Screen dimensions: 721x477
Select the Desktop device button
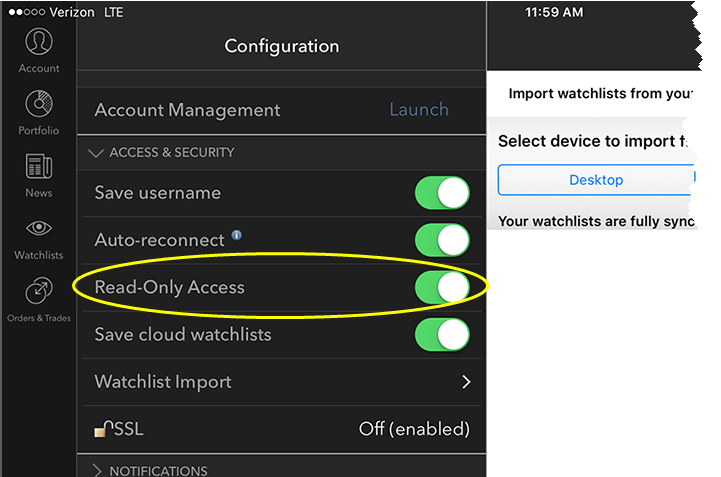[596, 180]
